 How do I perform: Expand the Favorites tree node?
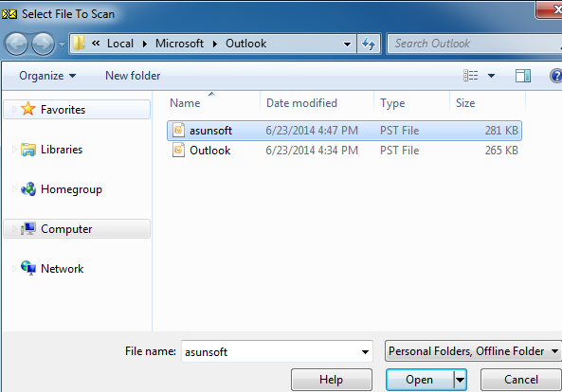pos(14,109)
